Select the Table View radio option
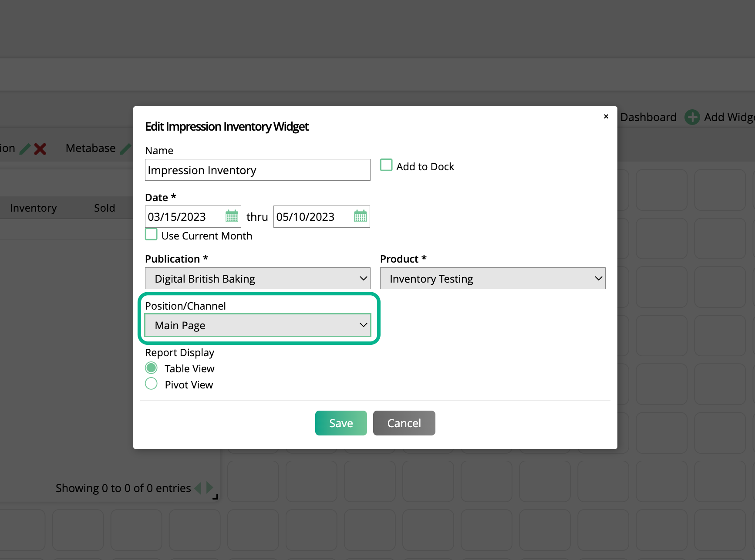The image size is (755, 560). 151,368
